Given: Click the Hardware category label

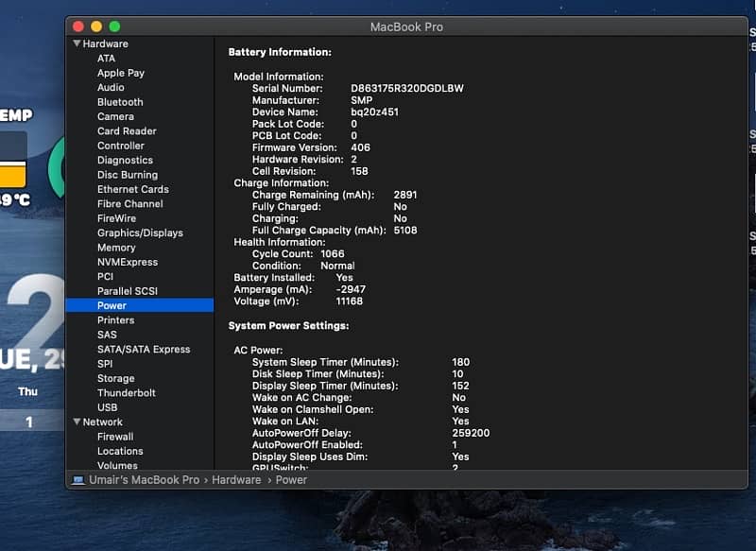Looking at the screenshot, I should pos(105,43).
